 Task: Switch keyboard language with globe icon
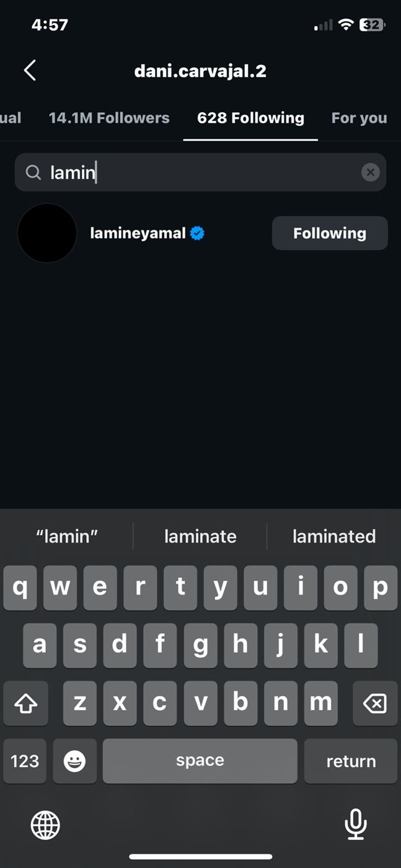tap(45, 825)
